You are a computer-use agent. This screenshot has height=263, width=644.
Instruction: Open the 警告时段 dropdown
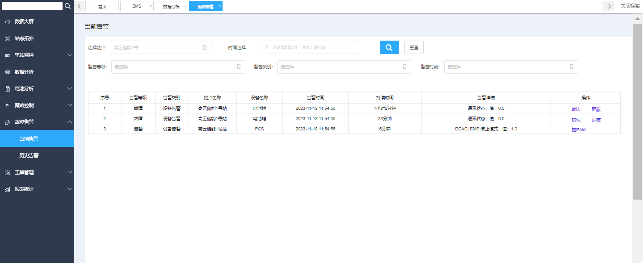tap(511, 67)
